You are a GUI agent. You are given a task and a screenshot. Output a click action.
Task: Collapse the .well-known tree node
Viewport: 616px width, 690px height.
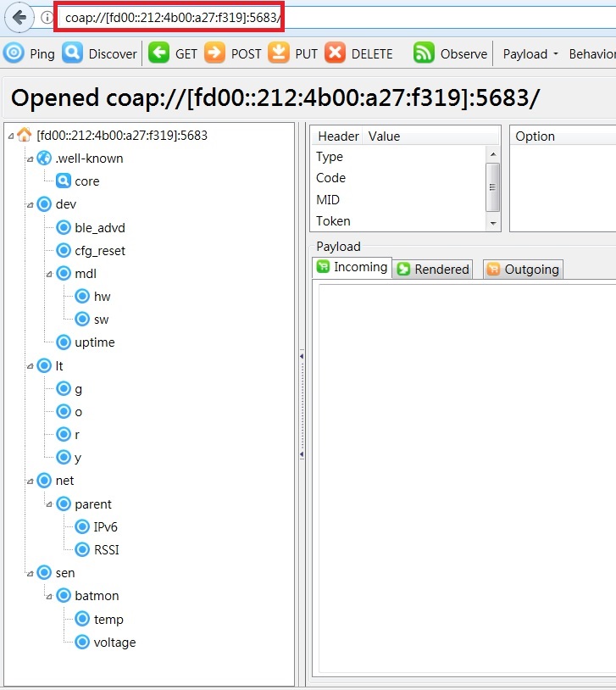(x=30, y=159)
